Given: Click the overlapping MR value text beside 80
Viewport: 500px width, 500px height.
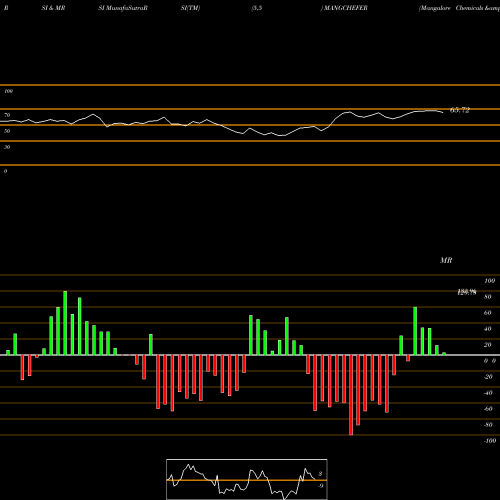Looking at the screenshot, I should (467, 292).
